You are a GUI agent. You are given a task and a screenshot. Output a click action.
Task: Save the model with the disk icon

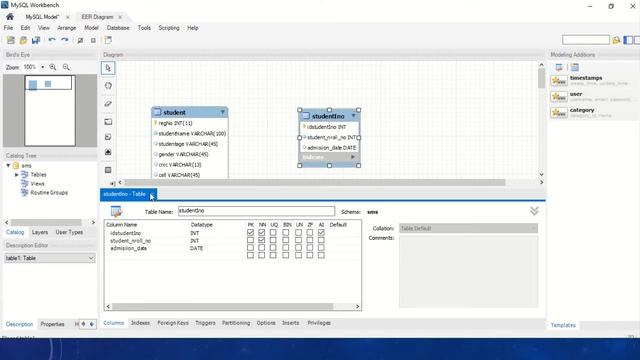36,40
